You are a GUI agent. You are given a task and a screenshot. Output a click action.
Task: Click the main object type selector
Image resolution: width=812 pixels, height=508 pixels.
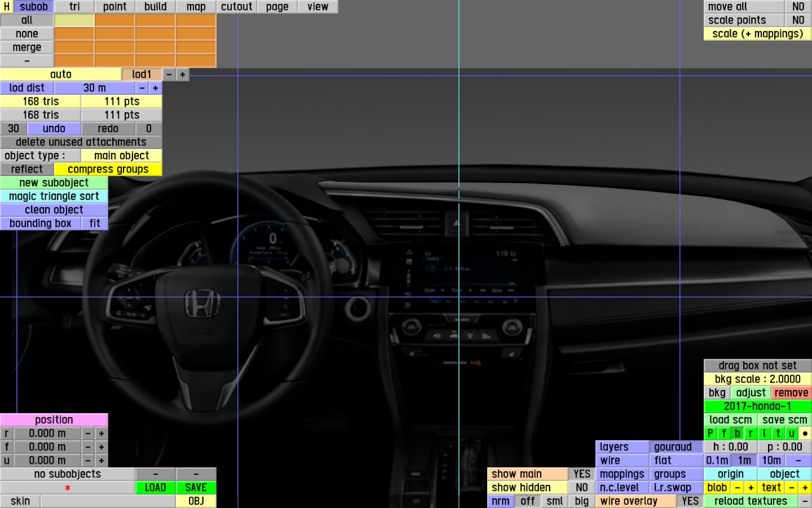122,156
